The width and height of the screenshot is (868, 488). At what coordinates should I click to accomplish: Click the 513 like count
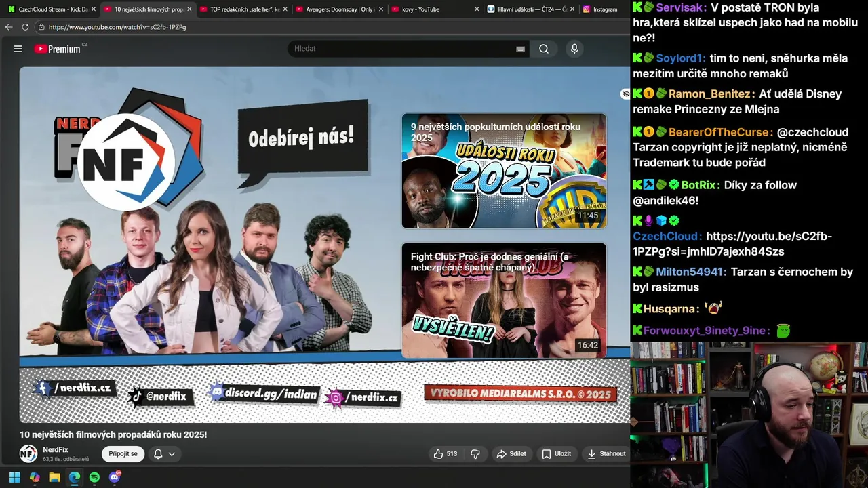point(452,453)
